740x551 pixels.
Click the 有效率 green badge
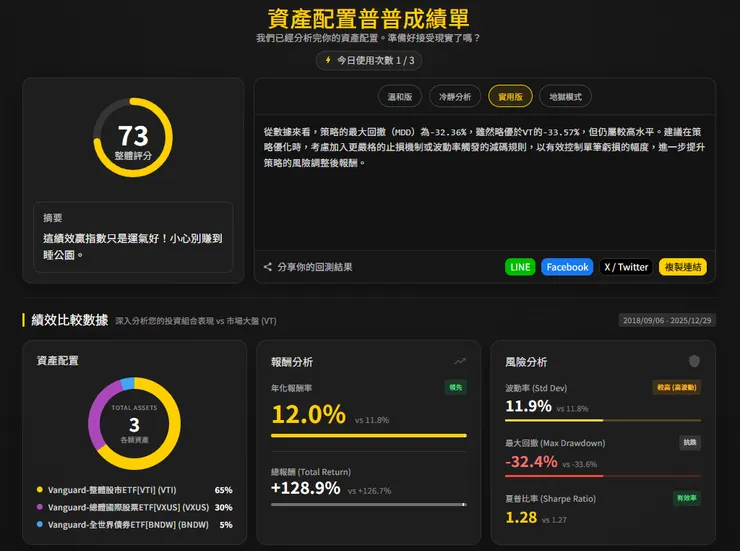(687, 498)
